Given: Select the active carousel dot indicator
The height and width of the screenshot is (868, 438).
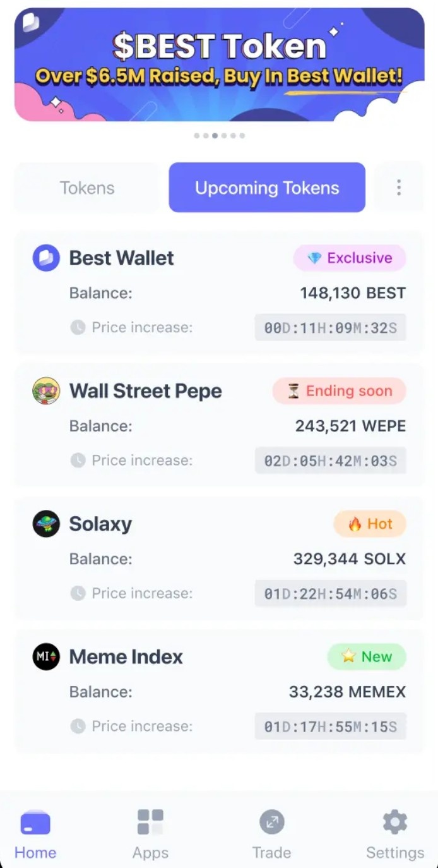Looking at the screenshot, I should tap(215, 135).
